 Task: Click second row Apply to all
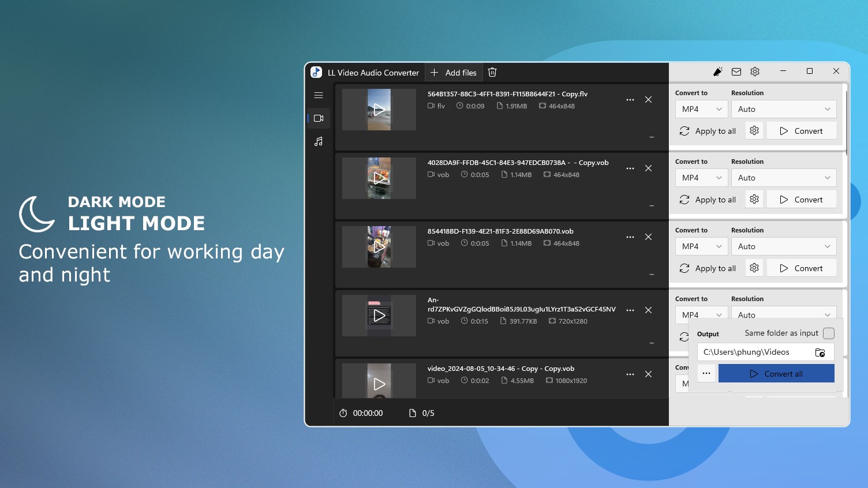click(708, 200)
